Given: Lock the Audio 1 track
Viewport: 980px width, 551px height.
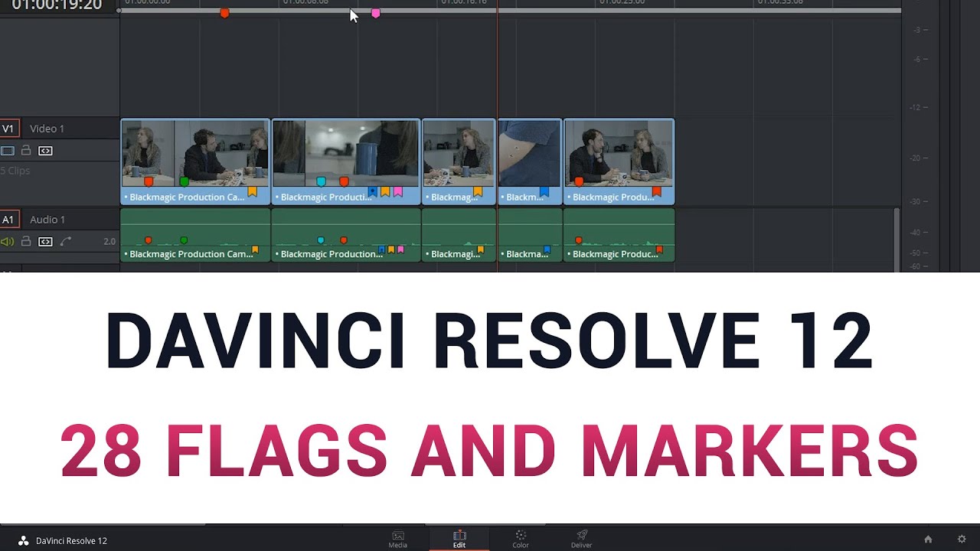Looking at the screenshot, I should point(26,241).
